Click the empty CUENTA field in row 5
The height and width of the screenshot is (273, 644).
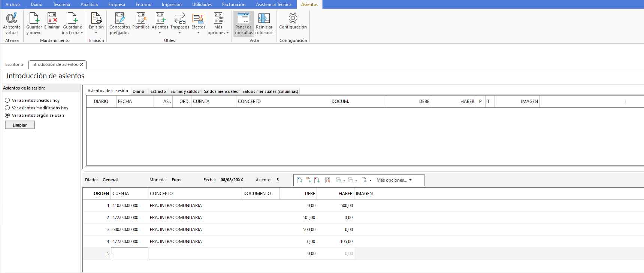(x=130, y=254)
